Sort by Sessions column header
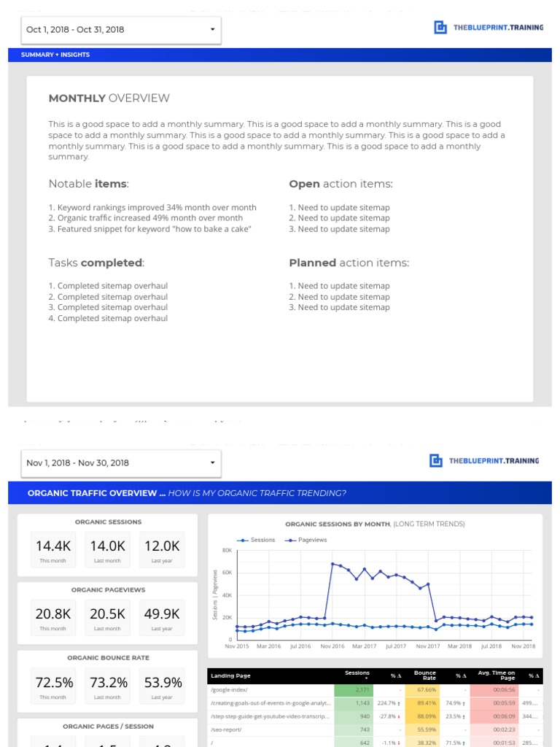Screen dimensions: 560x747 click(x=357, y=673)
